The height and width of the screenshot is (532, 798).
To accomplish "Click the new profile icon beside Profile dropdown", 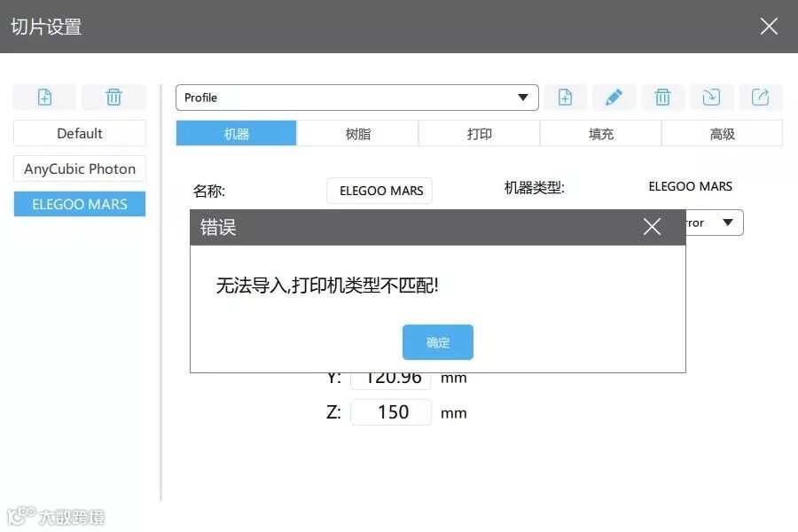I will pyautogui.click(x=565, y=98).
